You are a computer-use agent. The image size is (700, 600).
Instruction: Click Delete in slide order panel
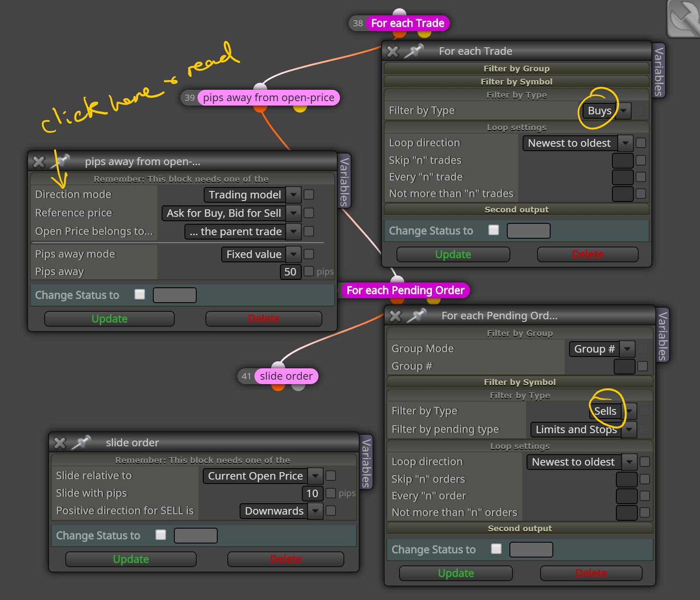pos(286,559)
